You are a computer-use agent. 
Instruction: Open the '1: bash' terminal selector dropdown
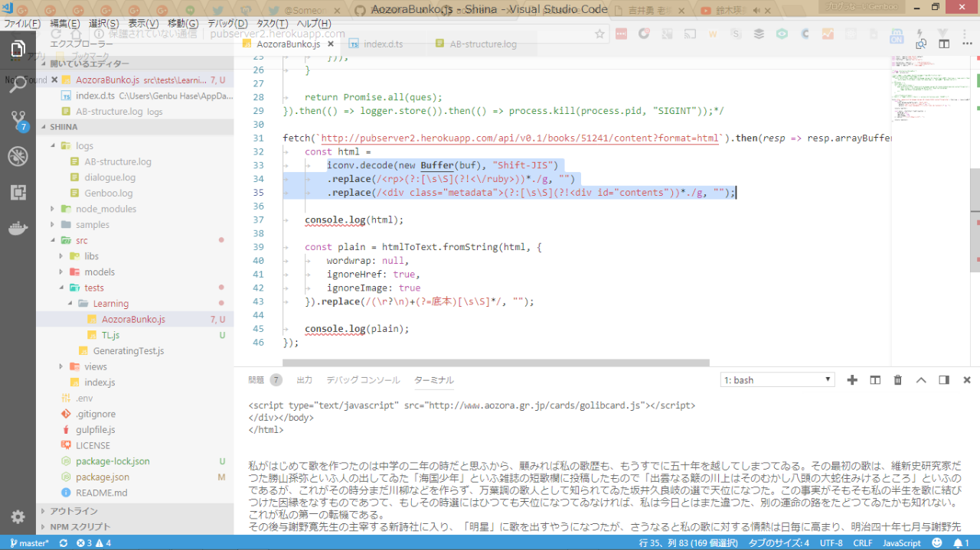pos(777,380)
